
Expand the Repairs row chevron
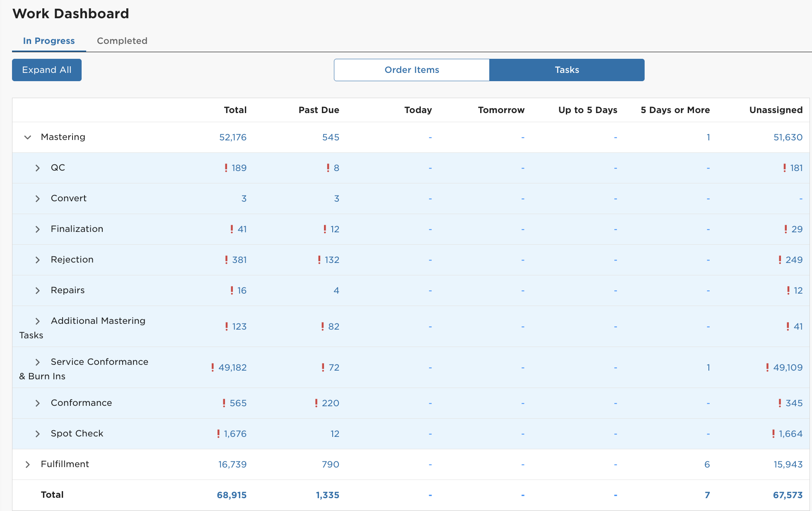click(37, 290)
